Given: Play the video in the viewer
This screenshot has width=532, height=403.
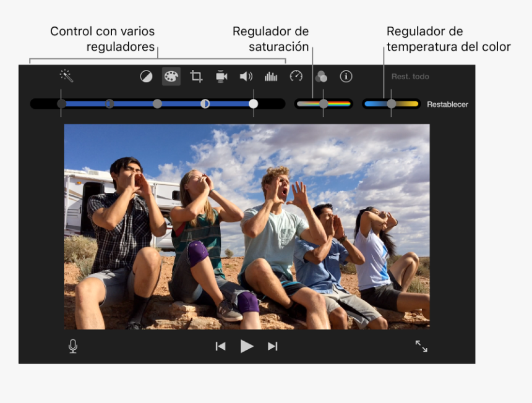Looking at the screenshot, I should coord(247,346).
